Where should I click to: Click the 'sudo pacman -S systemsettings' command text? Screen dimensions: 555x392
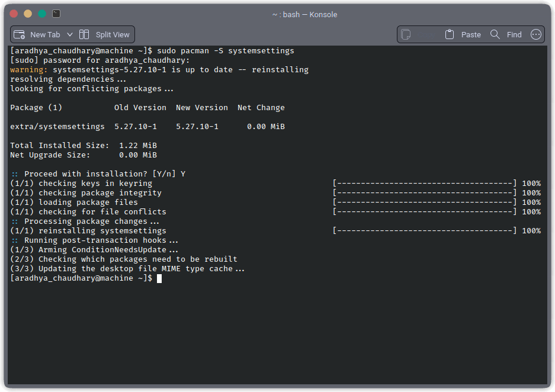pyautogui.click(x=226, y=50)
